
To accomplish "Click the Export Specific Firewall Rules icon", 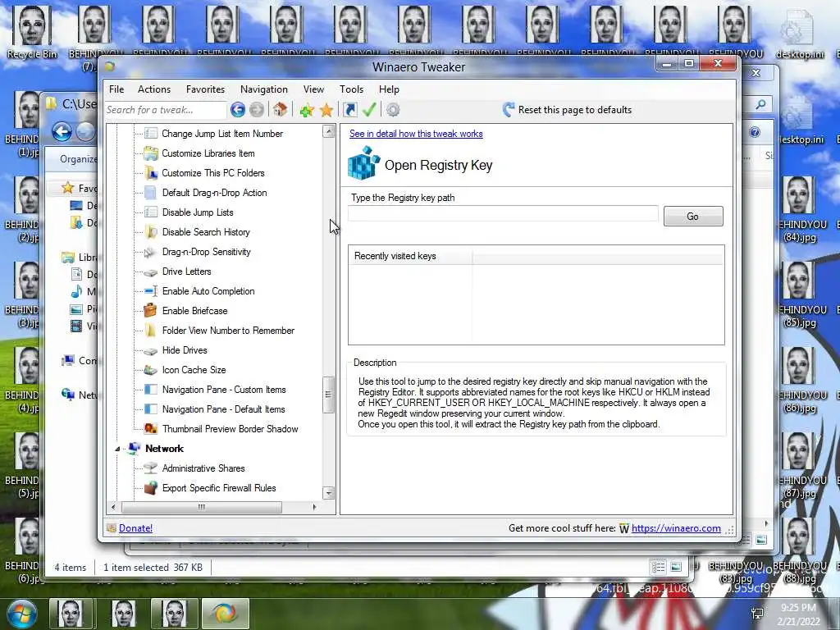I will pyautogui.click(x=151, y=488).
